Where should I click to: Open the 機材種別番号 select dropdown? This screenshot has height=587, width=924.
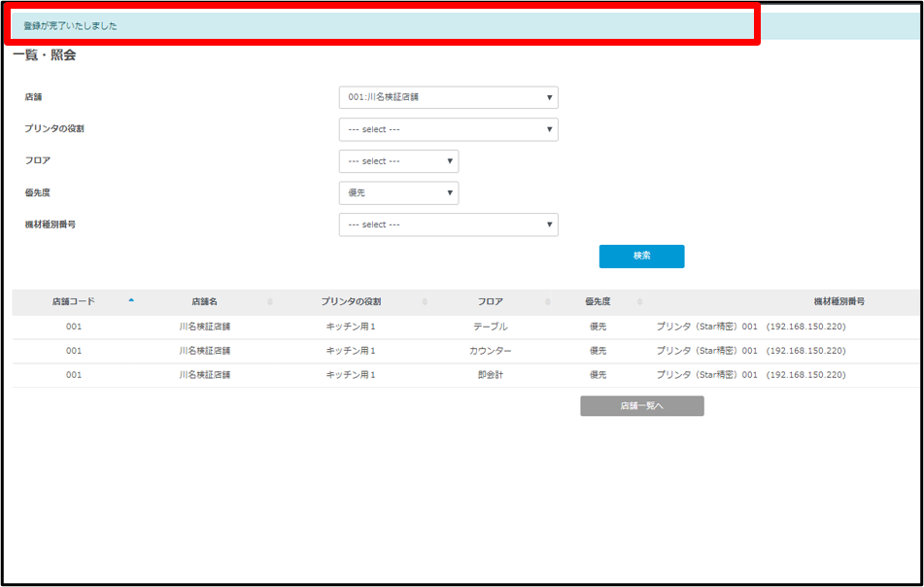[449, 224]
